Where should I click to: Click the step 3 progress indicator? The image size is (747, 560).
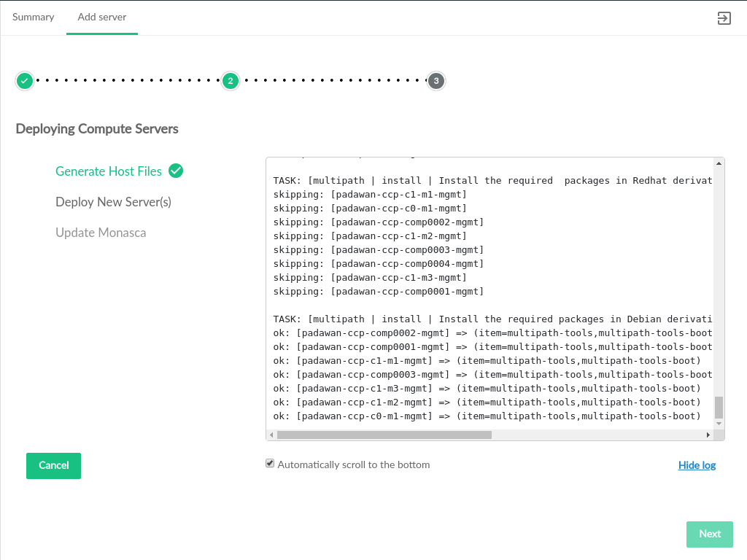[436, 80]
